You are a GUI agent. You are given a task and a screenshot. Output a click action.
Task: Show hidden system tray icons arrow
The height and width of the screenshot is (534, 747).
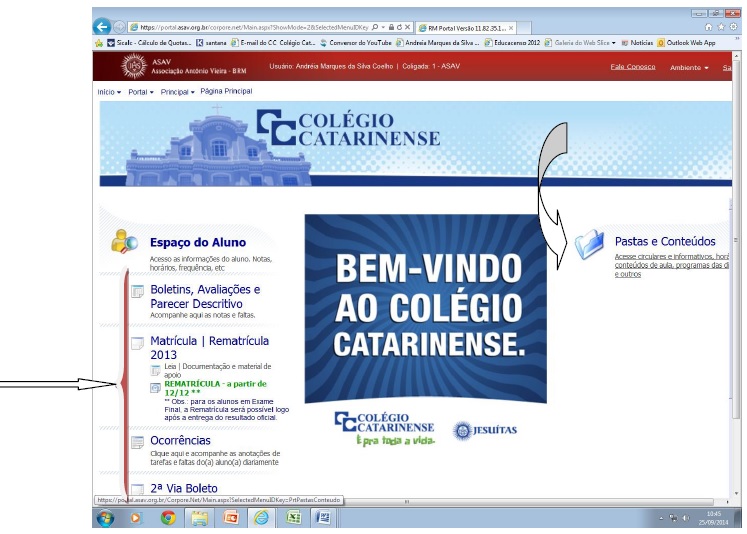click(x=661, y=518)
